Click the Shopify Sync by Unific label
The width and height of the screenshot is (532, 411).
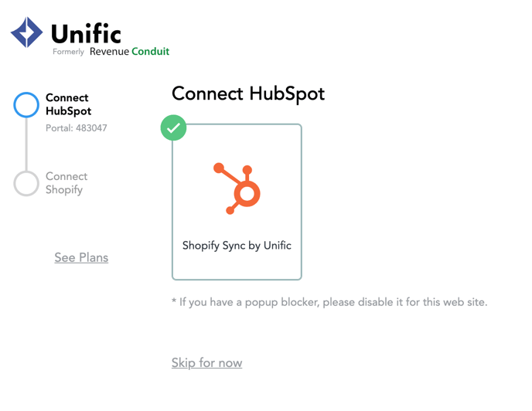[x=237, y=246]
